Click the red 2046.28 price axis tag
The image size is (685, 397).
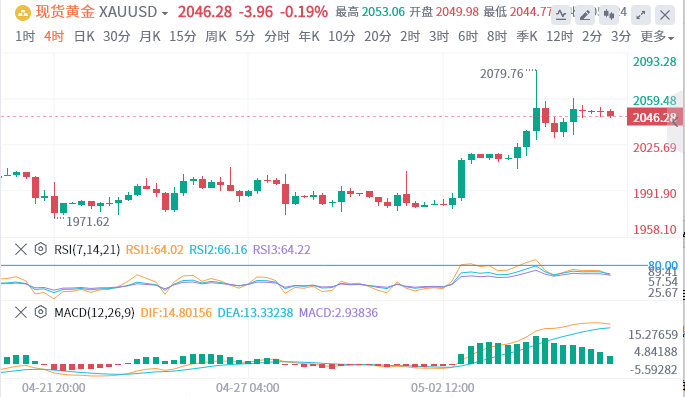pos(654,117)
